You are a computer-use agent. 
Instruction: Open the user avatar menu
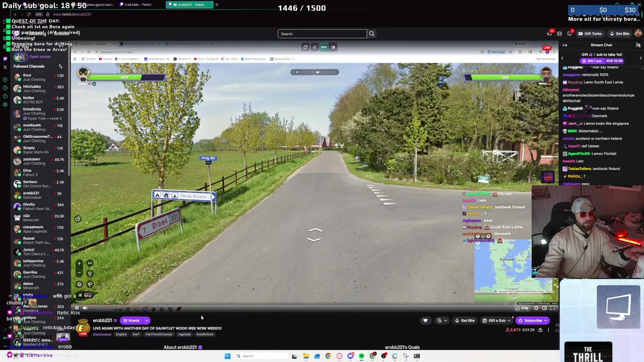click(638, 34)
